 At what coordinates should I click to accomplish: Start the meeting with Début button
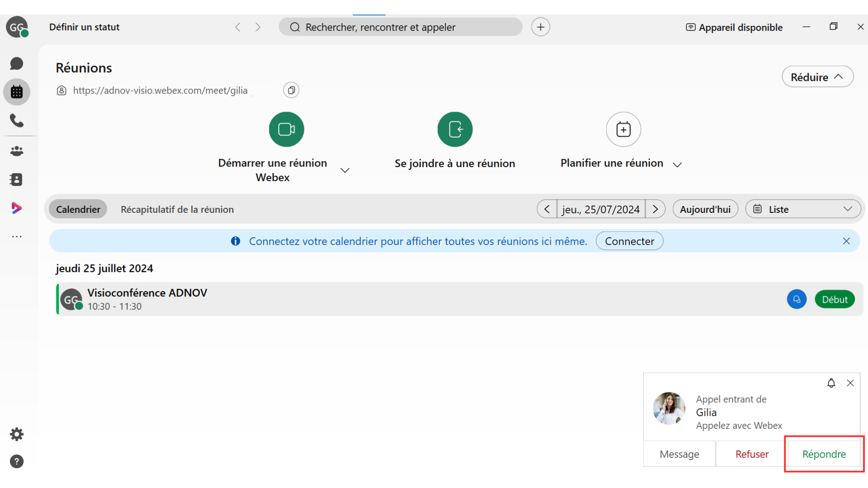(835, 300)
